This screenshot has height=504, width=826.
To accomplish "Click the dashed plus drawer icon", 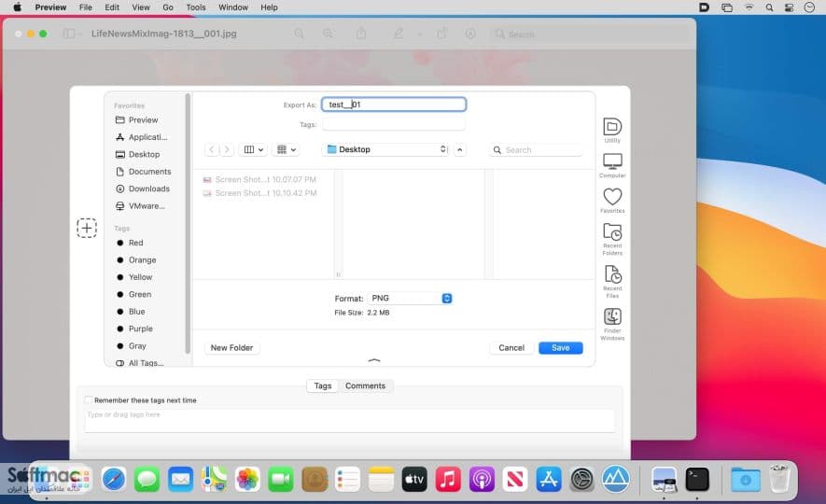I will [x=87, y=228].
